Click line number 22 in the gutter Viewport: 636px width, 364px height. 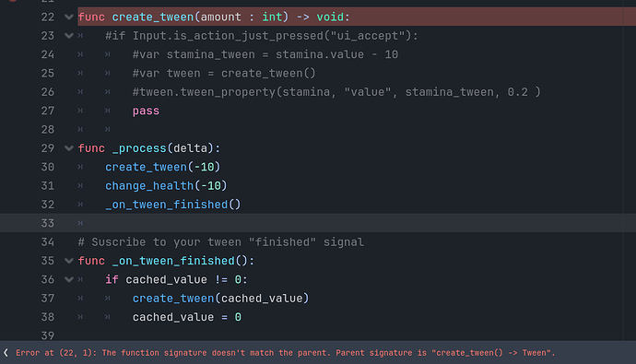pyautogui.click(x=47, y=17)
